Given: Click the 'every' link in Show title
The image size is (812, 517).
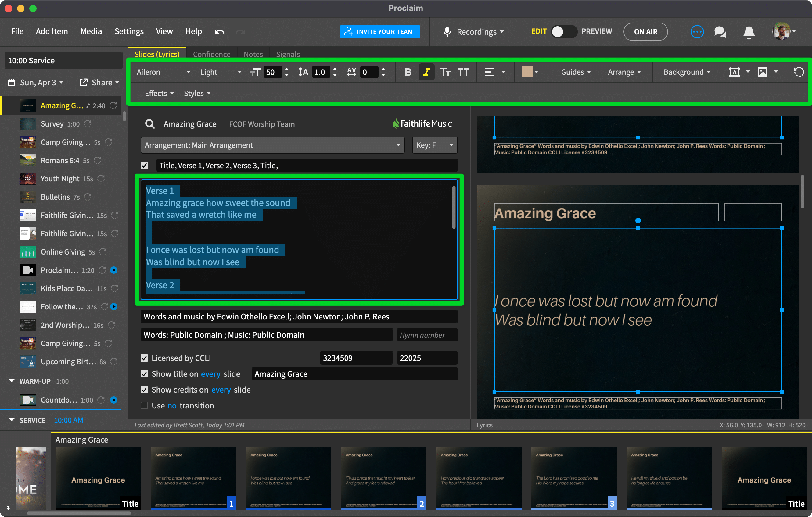Looking at the screenshot, I should (x=210, y=374).
